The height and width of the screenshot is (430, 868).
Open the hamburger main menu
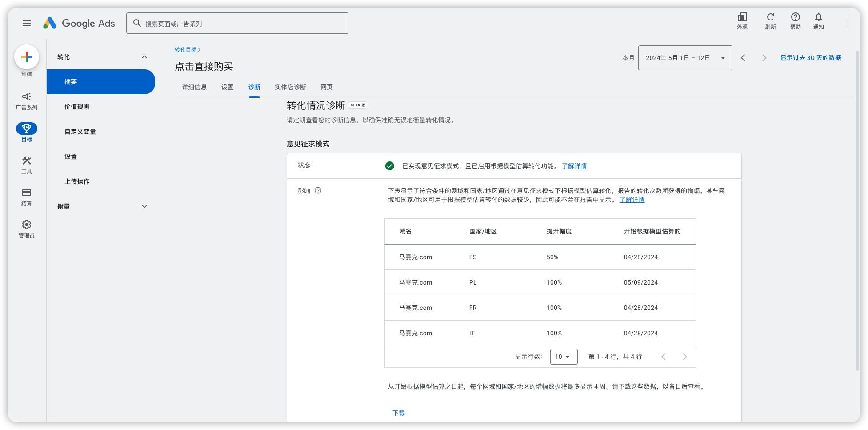[x=27, y=23]
